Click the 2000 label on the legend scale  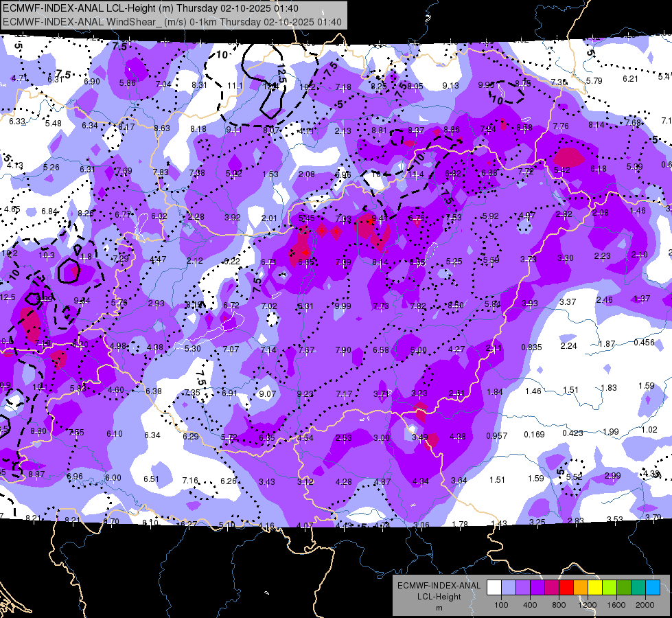645,605
